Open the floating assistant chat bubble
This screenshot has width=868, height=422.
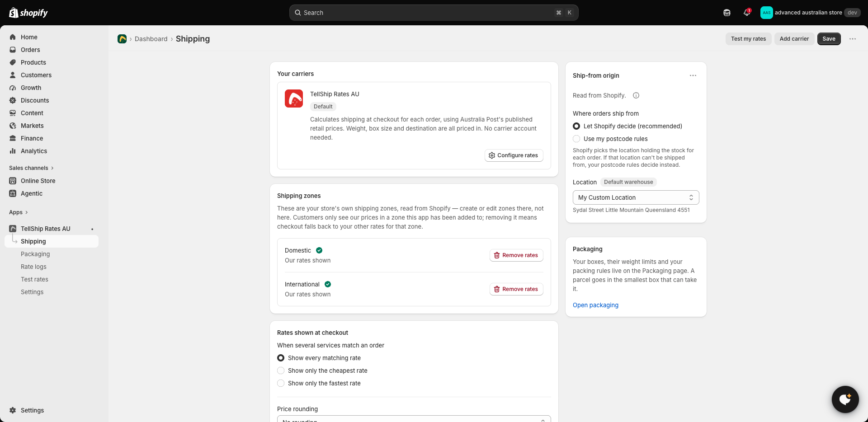point(845,399)
